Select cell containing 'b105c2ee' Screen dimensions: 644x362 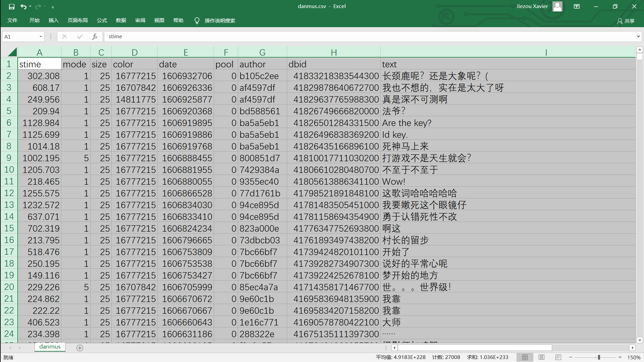[x=262, y=76]
